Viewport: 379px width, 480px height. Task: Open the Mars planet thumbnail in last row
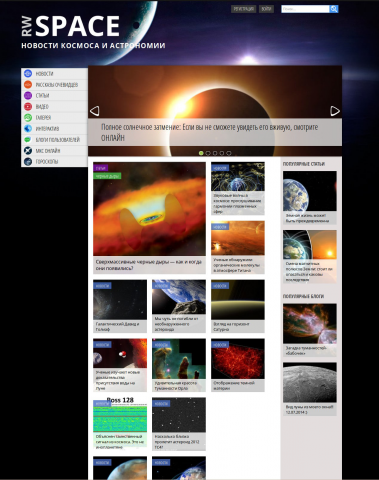point(120,468)
